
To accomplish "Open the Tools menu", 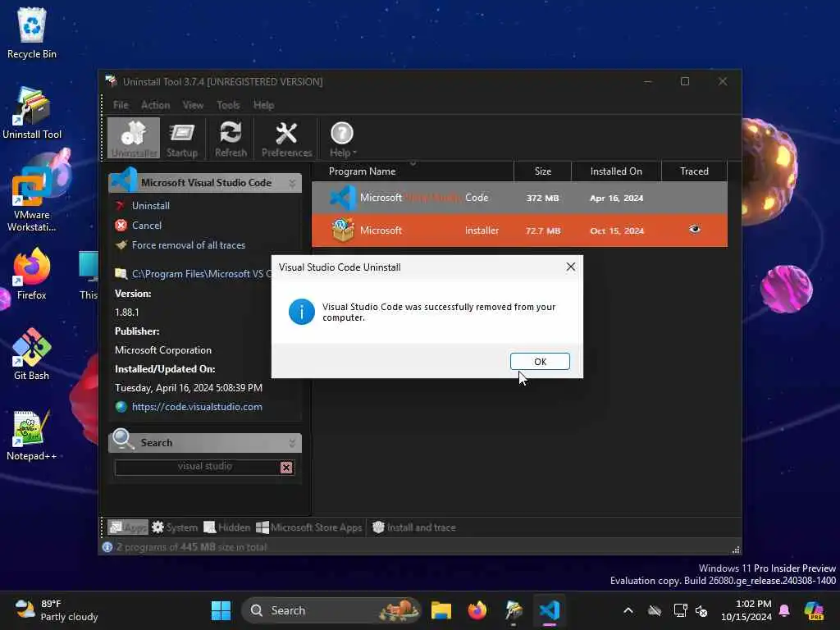I will click(228, 105).
